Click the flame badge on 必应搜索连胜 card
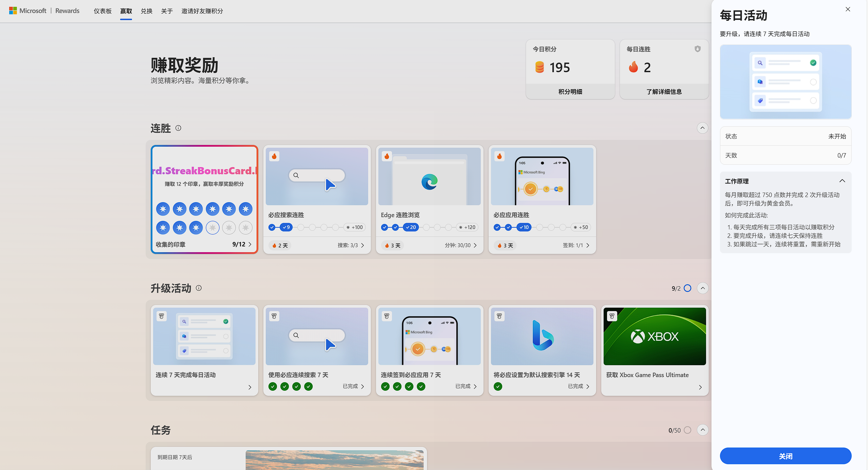 click(274, 156)
